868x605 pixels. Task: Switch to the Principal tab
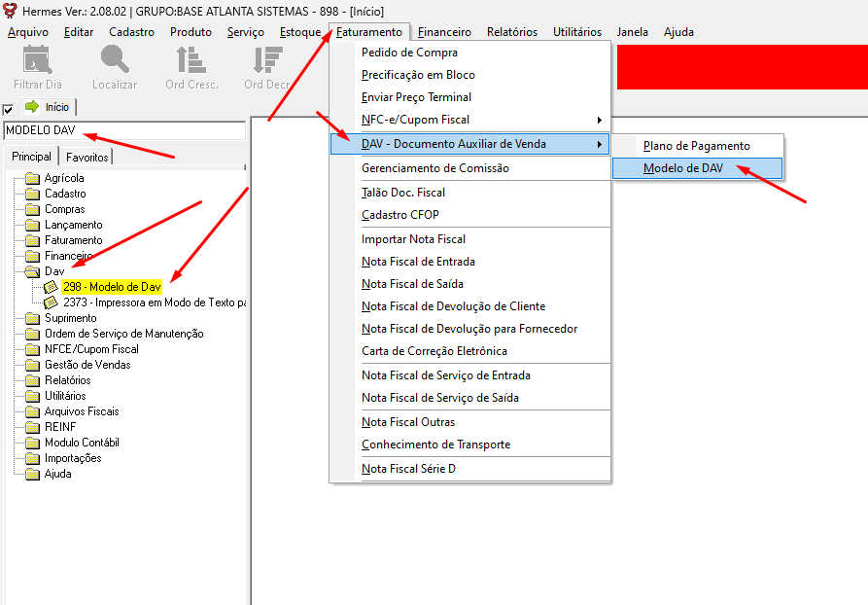point(31,157)
